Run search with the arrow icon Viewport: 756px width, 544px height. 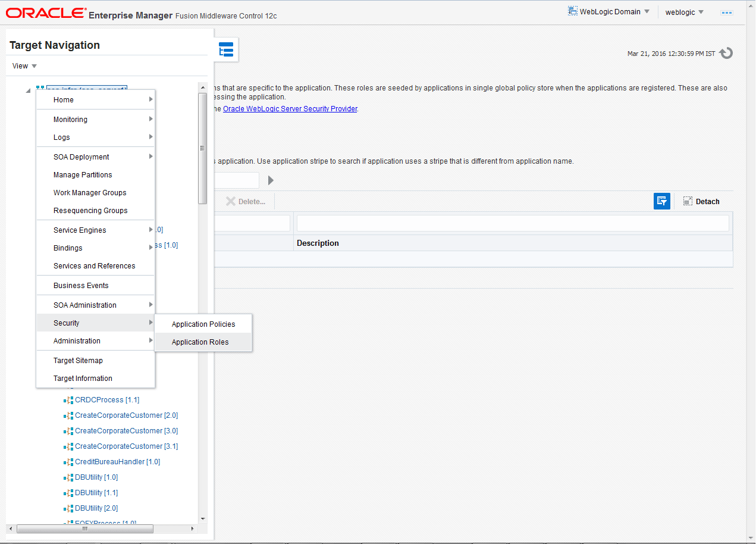(271, 180)
